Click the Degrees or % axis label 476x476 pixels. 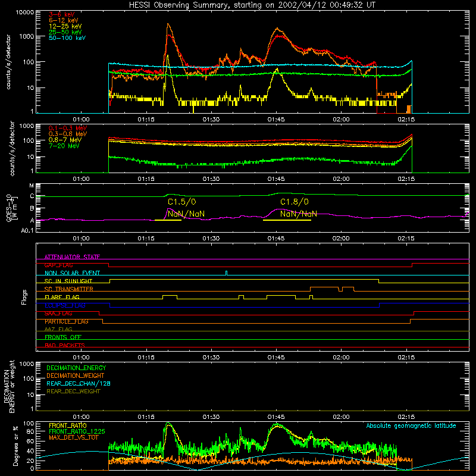click(x=15, y=446)
